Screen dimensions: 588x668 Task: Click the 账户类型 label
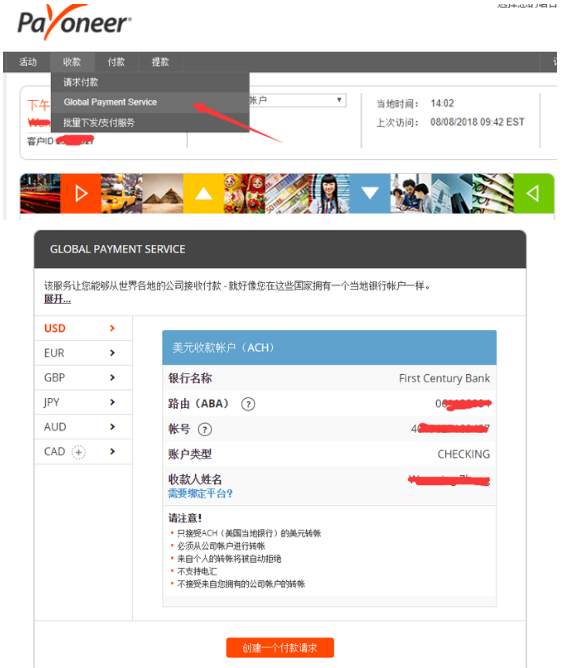(190, 454)
